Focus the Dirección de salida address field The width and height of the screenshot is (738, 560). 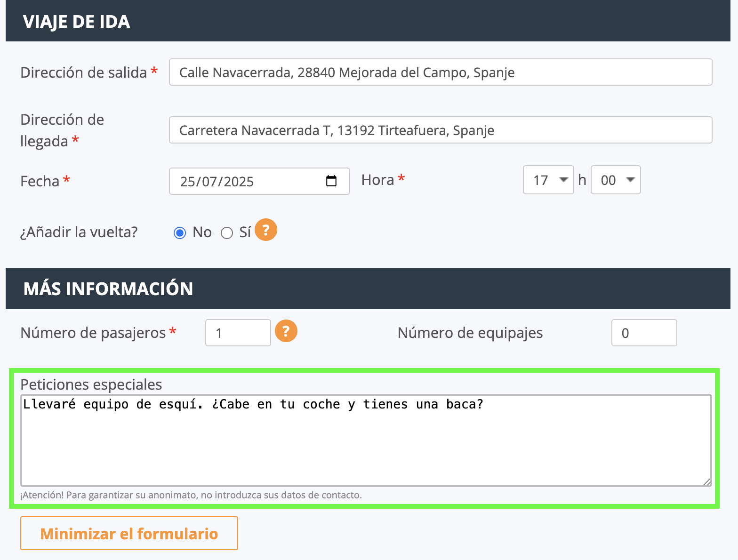point(441,72)
